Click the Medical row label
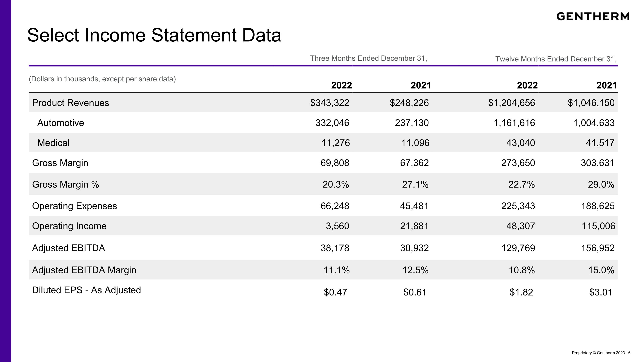The image size is (644, 362). (53, 143)
